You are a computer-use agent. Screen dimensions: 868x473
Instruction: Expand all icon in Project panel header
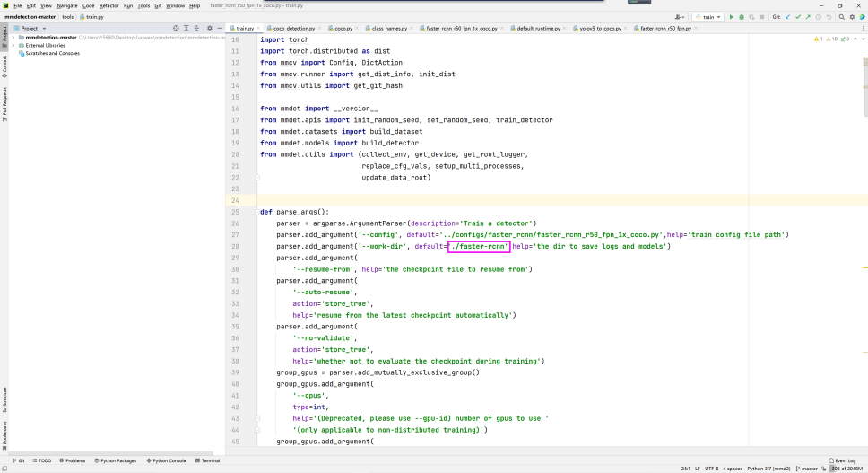pos(186,28)
